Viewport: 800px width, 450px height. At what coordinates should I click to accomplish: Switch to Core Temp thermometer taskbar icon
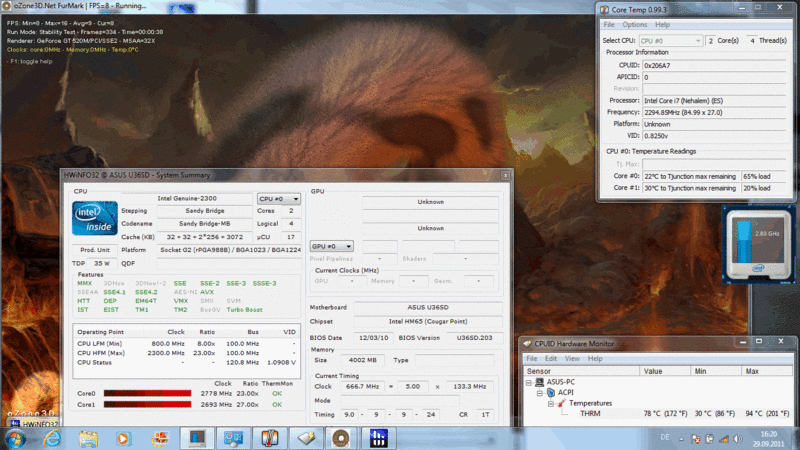point(269,438)
